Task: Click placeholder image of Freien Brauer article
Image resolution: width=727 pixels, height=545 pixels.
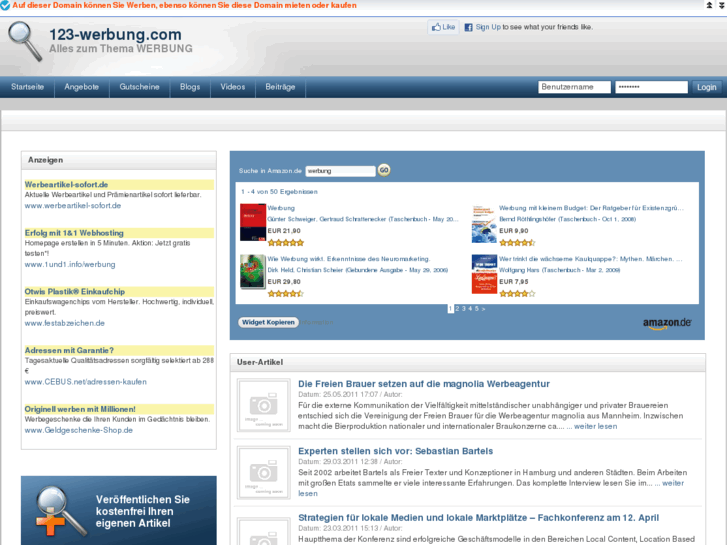Action: tap(263, 405)
